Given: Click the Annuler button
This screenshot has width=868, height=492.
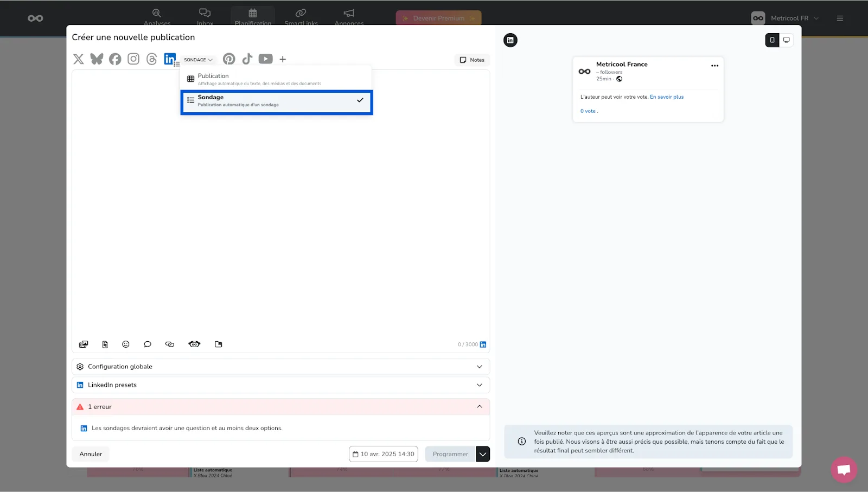Looking at the screenshot, I should [91, 454].
